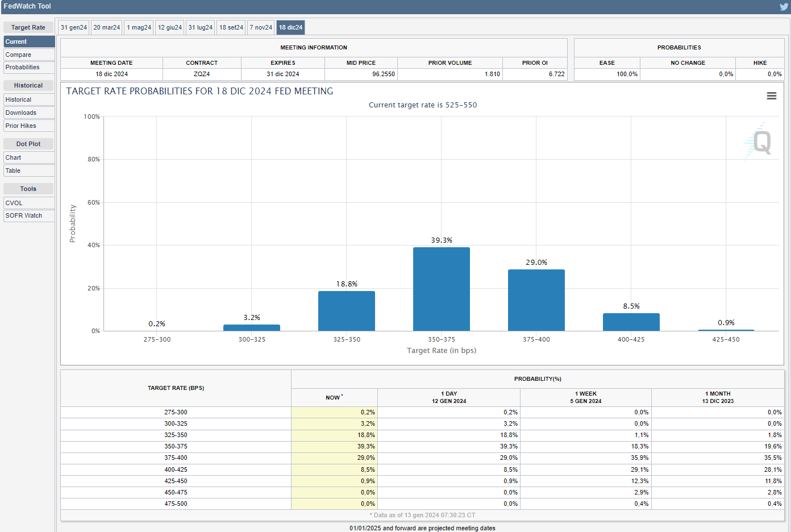Select the 18 set24 meeting tab
The height and width of the screenshot is (532, 791).
point(231,27)
